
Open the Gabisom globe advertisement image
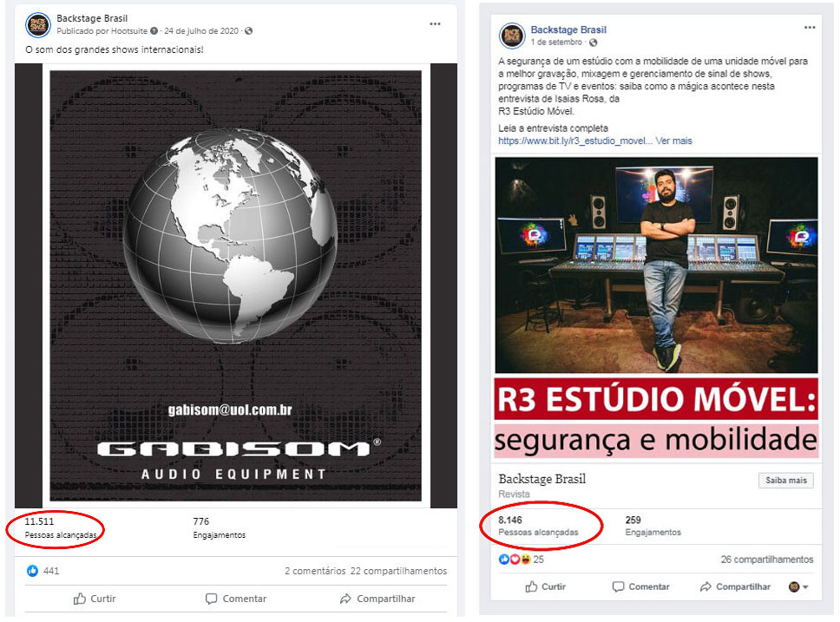pos(236,286)
